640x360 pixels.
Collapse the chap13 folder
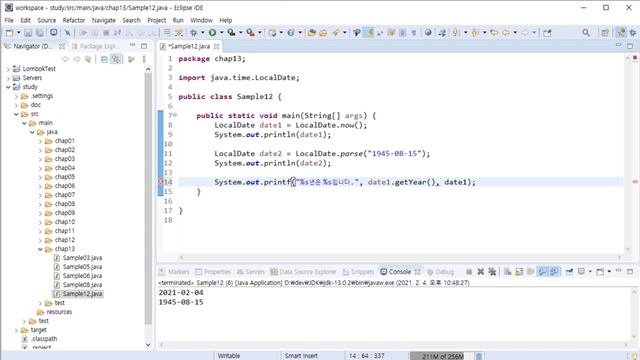(x=40, y=249)
